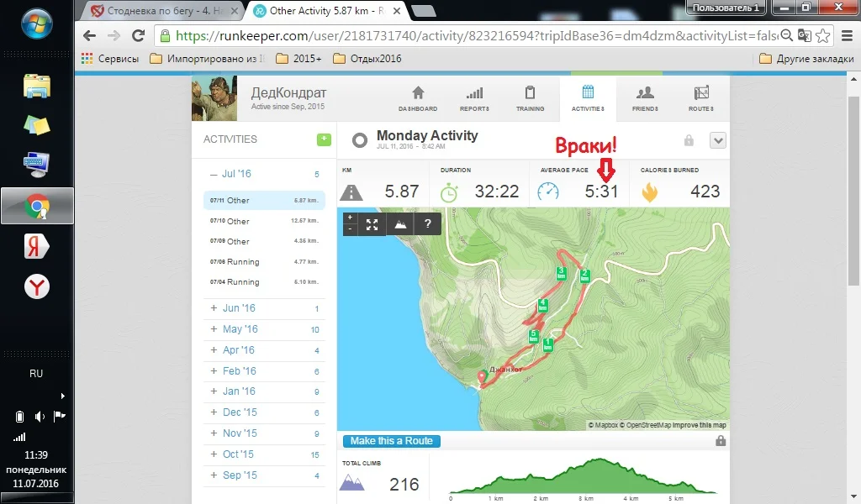
Task: Open the Reports bar chart icon
Action: coord(474,92)
